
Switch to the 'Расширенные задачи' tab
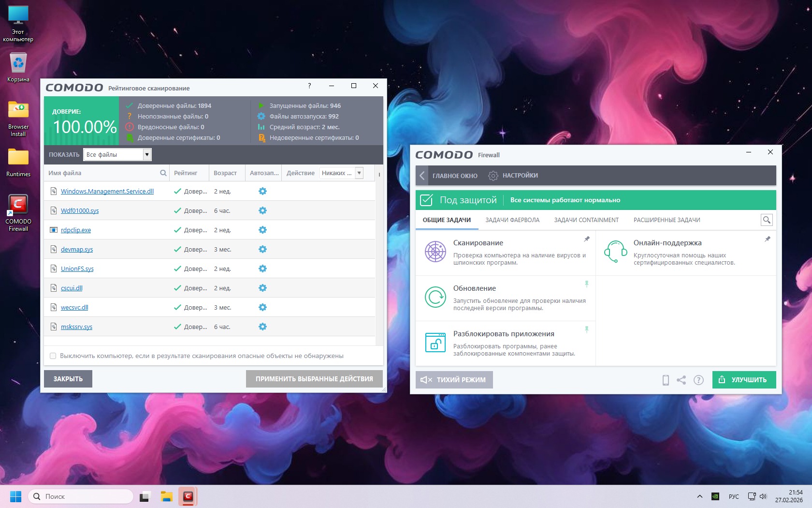coord(667,220)
